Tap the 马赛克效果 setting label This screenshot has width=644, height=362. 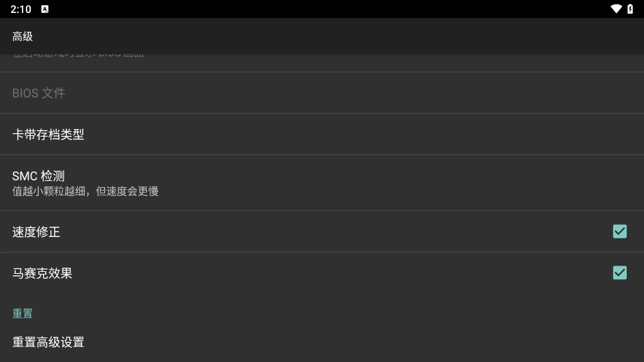42,273
